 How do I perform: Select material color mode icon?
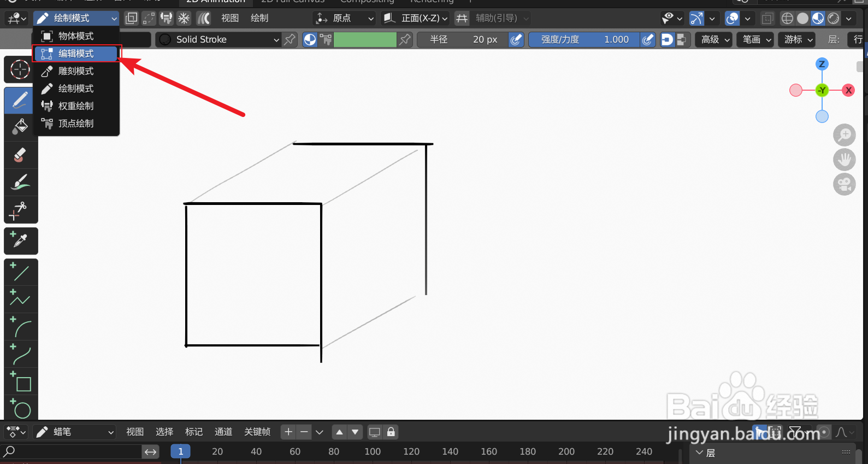[x=310, y=39]
